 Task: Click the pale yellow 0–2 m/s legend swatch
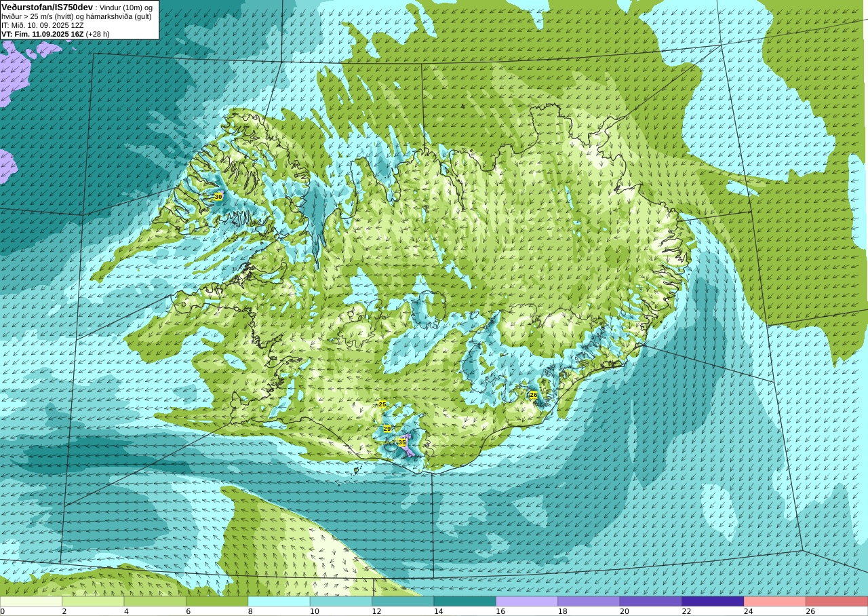(x=31, y=601)
